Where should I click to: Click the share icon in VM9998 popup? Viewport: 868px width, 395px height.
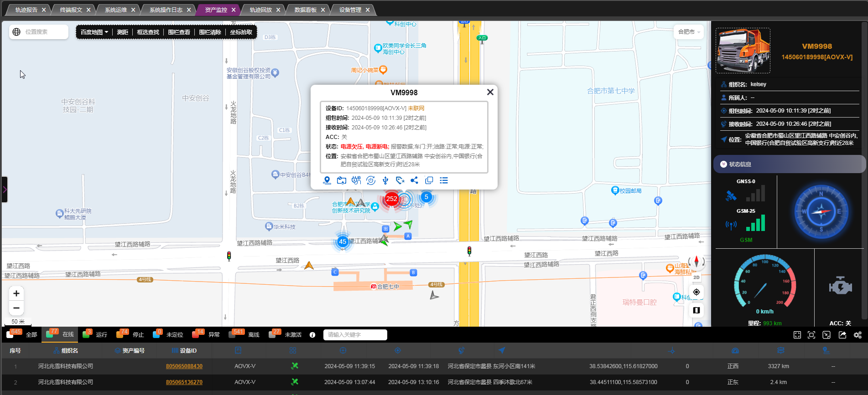click(414, 180)
